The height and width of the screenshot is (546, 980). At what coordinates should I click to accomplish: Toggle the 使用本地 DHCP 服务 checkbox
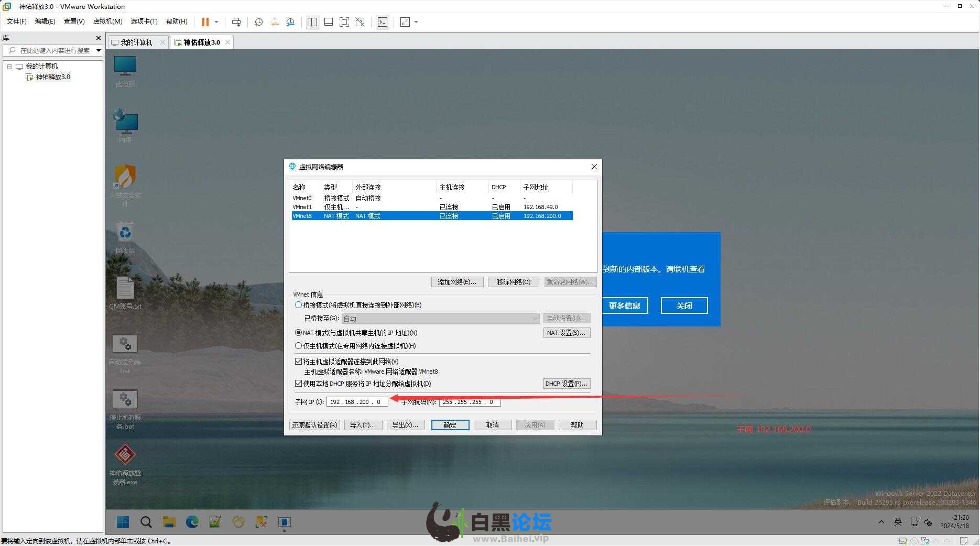pyautogui.click(x=298, y=384)
